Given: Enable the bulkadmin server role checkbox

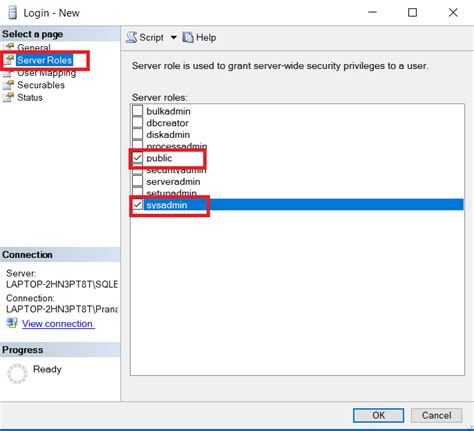Looking at the screenshot, I should [x=137, y=110].
